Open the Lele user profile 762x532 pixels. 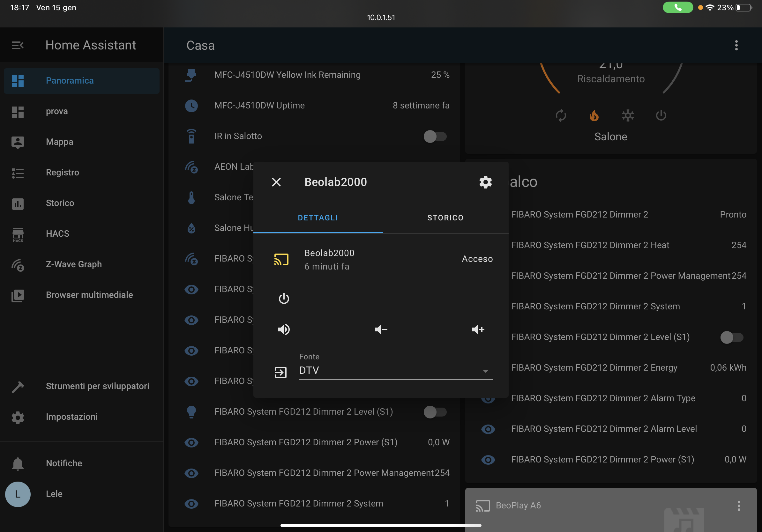(x=54, y=494)
